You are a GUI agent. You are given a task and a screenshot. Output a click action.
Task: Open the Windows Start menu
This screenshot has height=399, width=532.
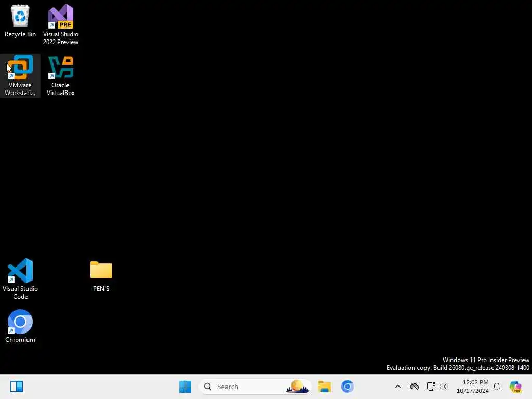pyautogui.click(x=185, y=387)
